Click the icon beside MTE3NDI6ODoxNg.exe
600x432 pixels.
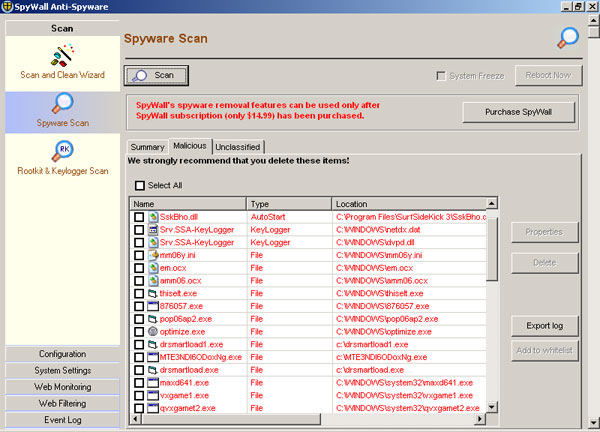tap(153, 357)
